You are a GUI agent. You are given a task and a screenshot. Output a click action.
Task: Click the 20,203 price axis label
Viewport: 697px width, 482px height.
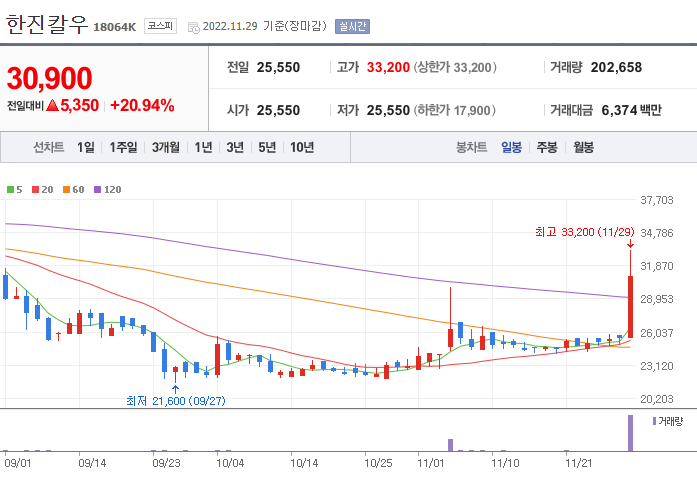pyautogui.click(x=657, y=399)
